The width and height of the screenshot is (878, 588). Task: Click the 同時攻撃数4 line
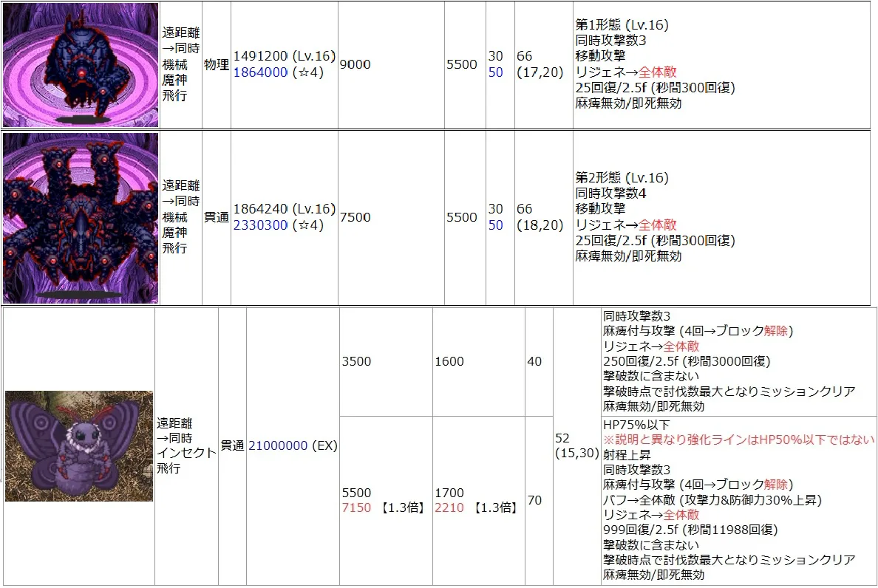611,193
